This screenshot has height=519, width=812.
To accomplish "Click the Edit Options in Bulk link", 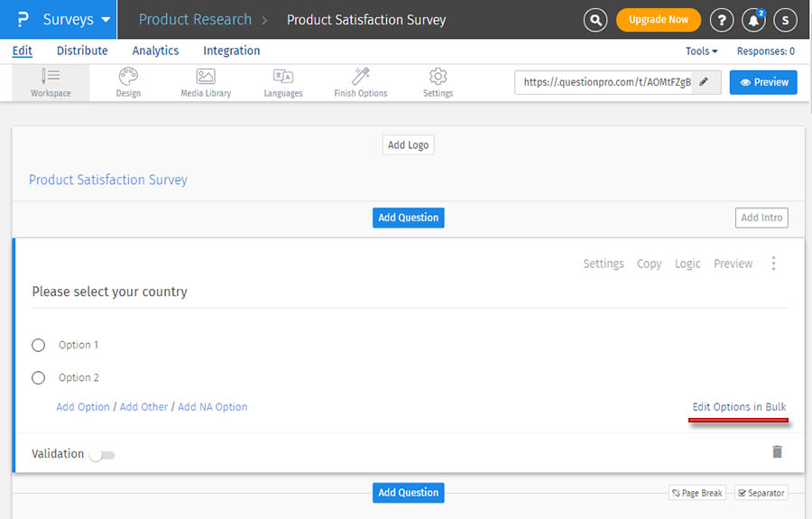I will pos(739,407).
